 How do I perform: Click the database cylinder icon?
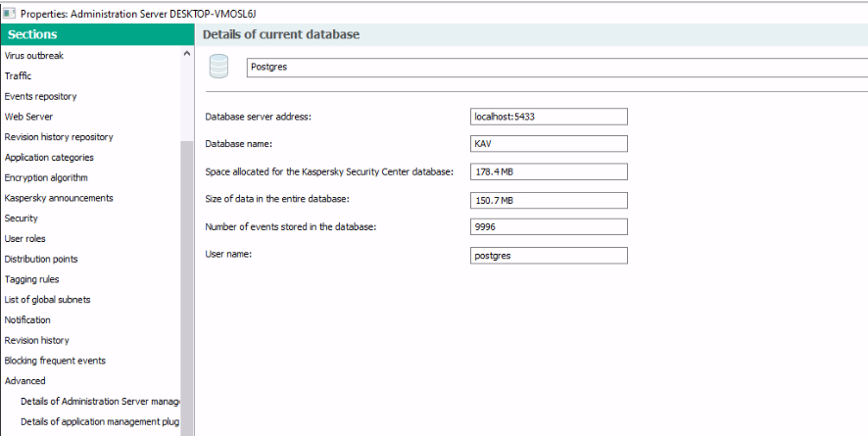(x=218, y=67)
